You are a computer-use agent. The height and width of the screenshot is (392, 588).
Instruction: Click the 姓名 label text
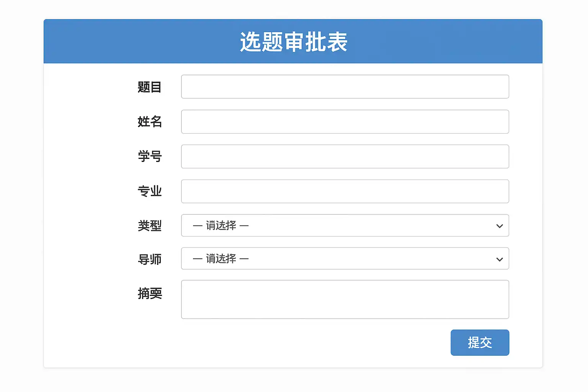coord(150,122)
